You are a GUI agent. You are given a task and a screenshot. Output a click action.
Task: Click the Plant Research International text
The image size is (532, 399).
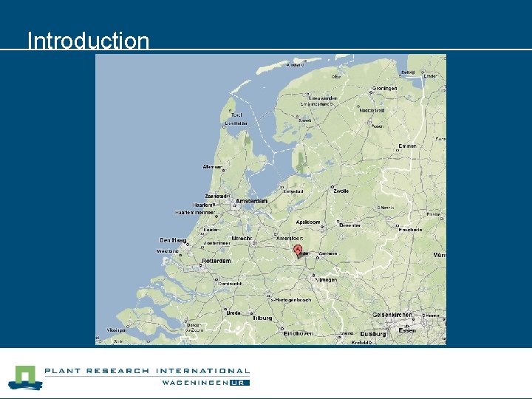tap(147, 371)
